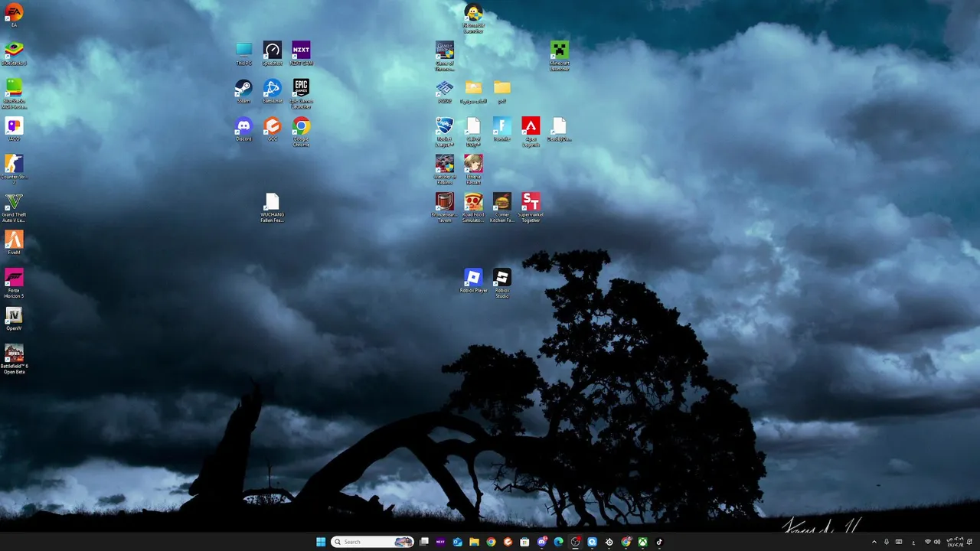Select the Epic Games Launcher shortcut
Viewport: 980px width, 551px height.
pyautogui.click(x=301, y=93)
